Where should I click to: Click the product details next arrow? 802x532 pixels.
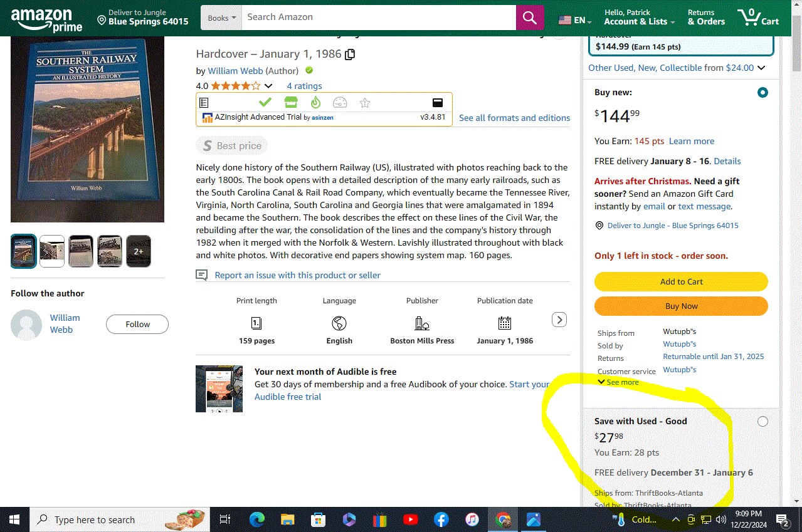point(559,320)
